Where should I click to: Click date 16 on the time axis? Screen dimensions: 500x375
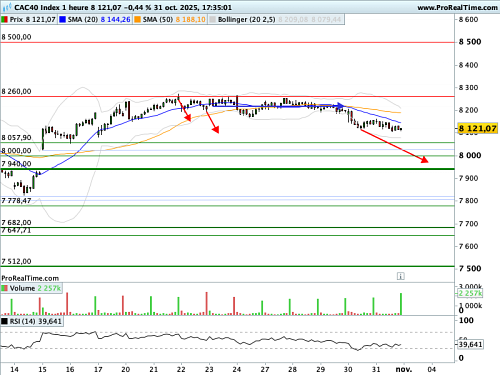[x=70, y=369]
